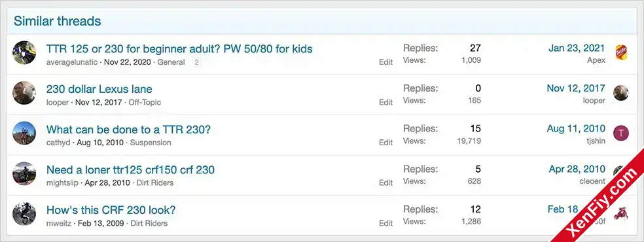The image size is (644, 242).
Task: Select mightslip's avatar on loner thread
Action: point(24,173)
